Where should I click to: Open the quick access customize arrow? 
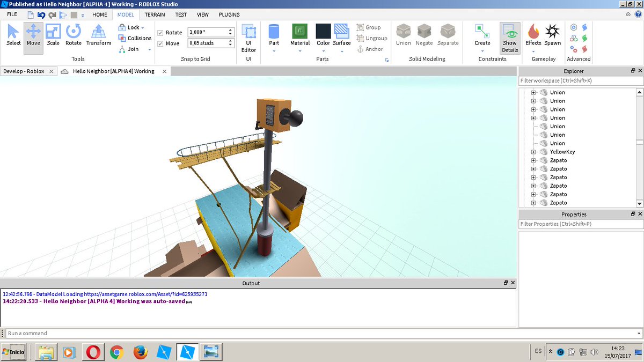click(x=83, y=15)
